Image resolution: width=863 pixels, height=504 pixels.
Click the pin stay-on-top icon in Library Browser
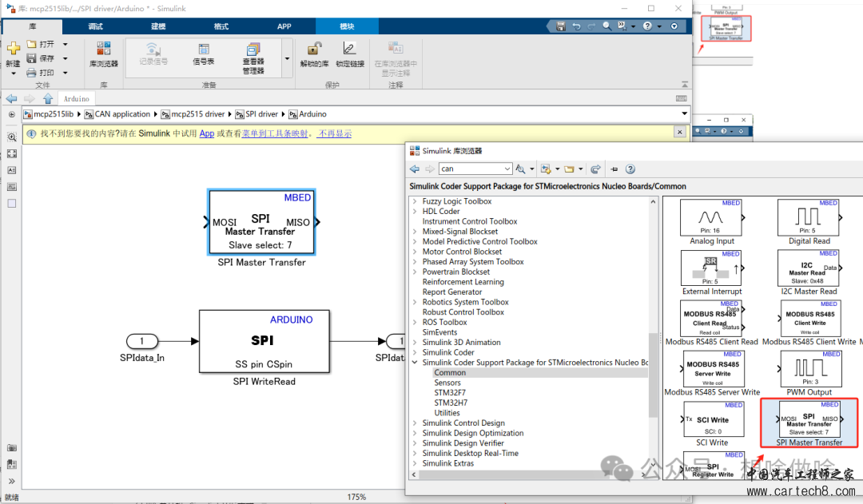coord(614,169)
